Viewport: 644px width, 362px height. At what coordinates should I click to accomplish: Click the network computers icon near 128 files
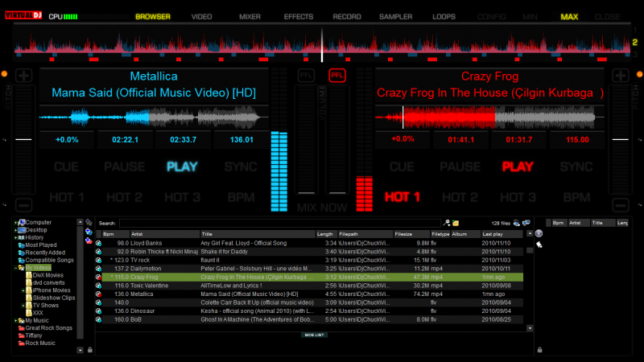tap(526, 223)
